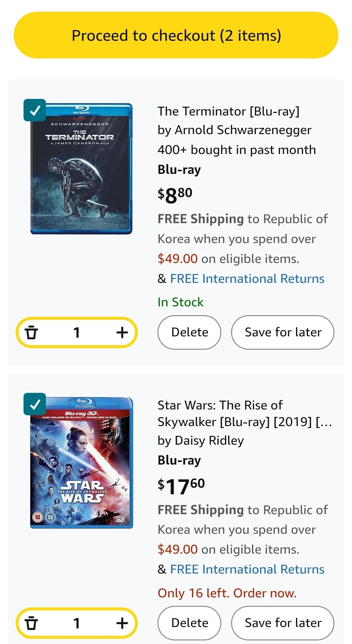Viewport: 352px width, 644px height.
Task: Uncheck The Terminator item checkbox
Action: coord(35,110)
